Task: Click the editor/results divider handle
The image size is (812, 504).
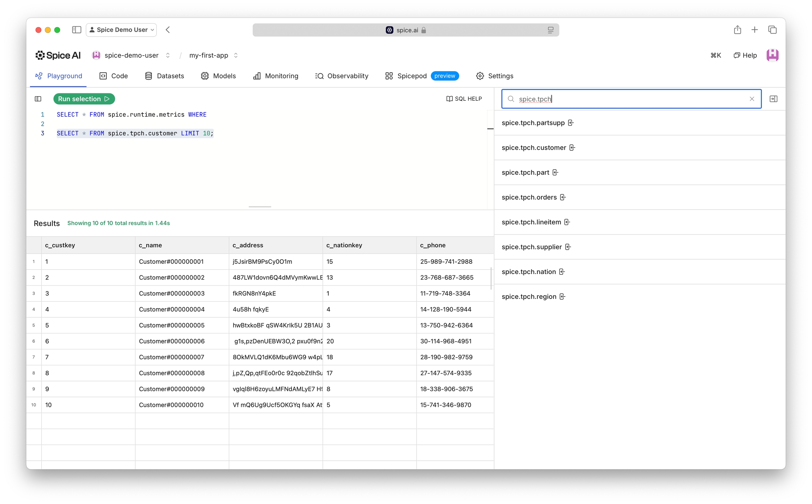Action: click(x=260, y=207)
